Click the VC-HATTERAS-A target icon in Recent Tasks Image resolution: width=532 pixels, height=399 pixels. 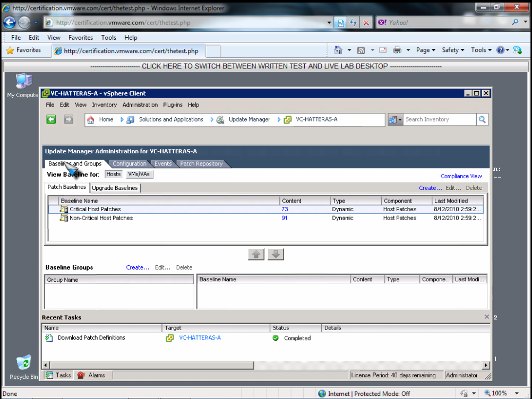click(x=170, y=338)
